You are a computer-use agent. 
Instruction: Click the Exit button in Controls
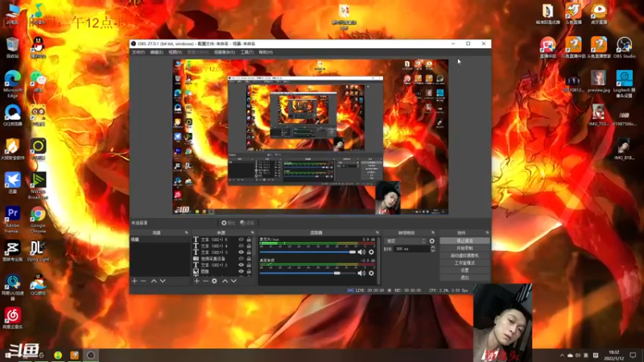464,278
